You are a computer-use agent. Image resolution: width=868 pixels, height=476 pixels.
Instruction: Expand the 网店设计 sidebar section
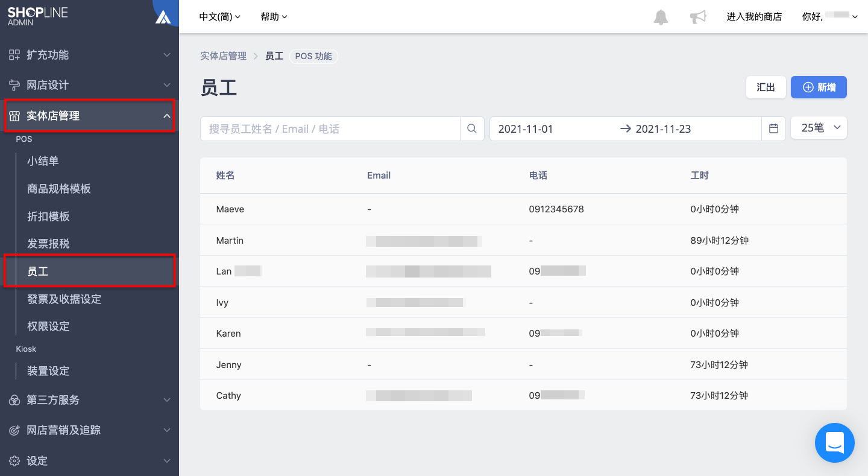tap(89, 85)
